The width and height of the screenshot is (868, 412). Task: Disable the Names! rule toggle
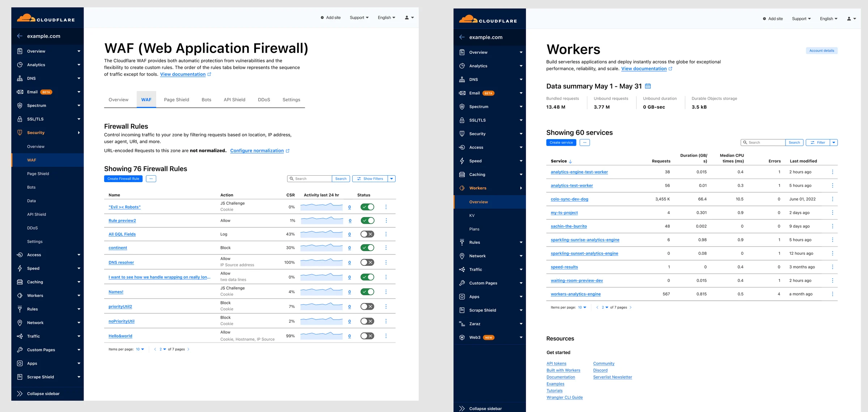(x=367, y=292)
